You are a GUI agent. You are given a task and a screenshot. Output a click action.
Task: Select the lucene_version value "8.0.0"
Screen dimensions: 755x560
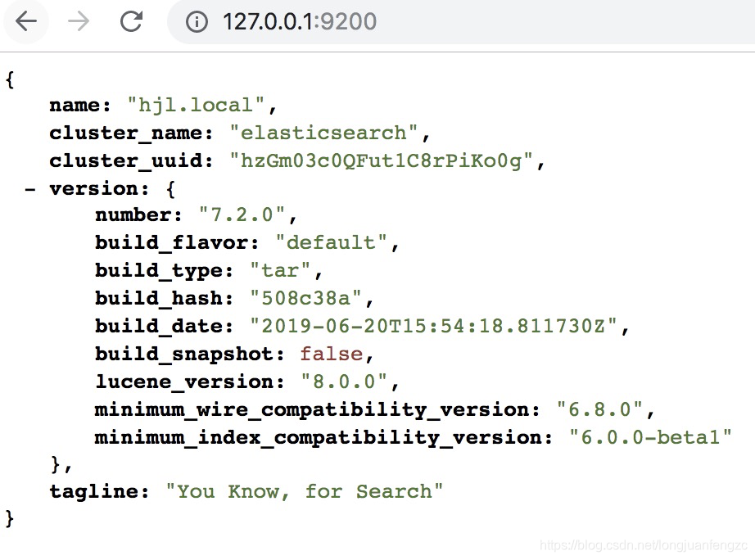[344, 382]
